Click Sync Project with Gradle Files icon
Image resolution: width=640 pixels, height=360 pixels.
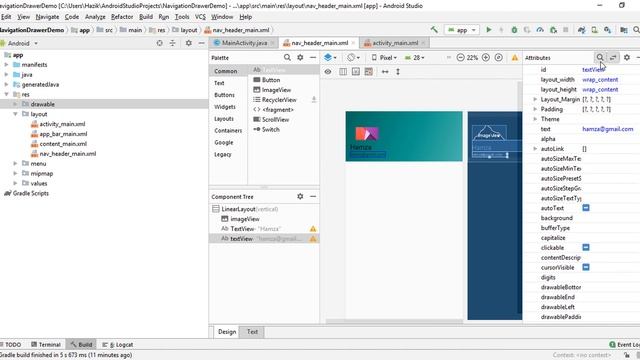(581, 30)
